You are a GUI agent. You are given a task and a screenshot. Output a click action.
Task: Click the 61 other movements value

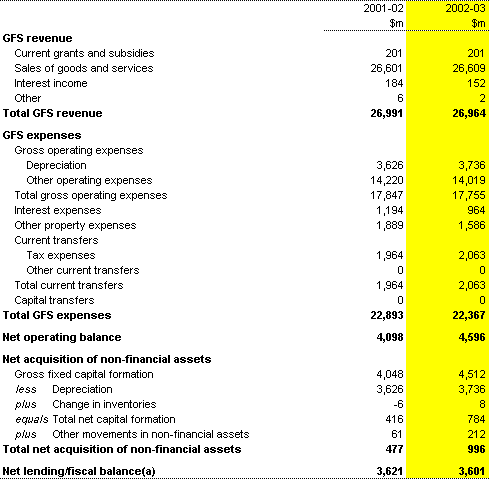point(397,434)
